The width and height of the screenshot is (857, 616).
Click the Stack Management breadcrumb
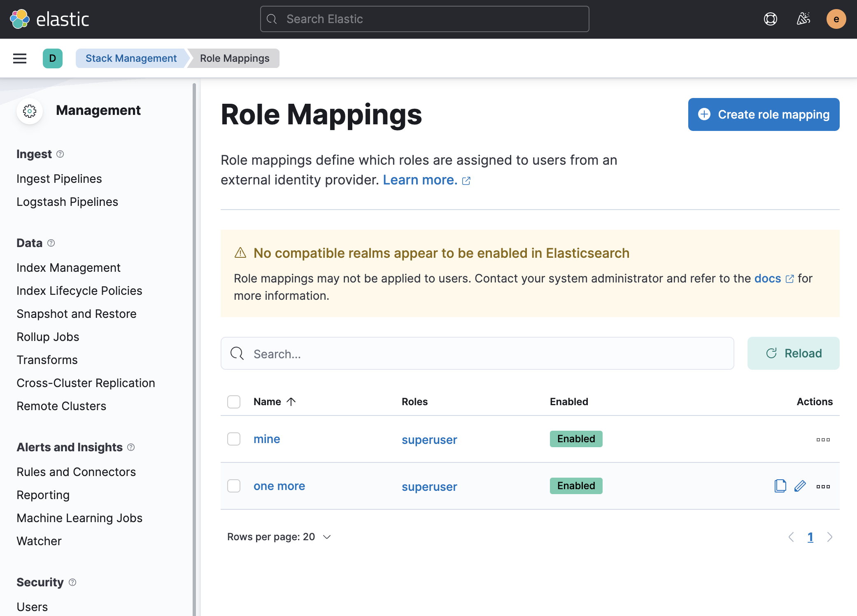[131, 58]
